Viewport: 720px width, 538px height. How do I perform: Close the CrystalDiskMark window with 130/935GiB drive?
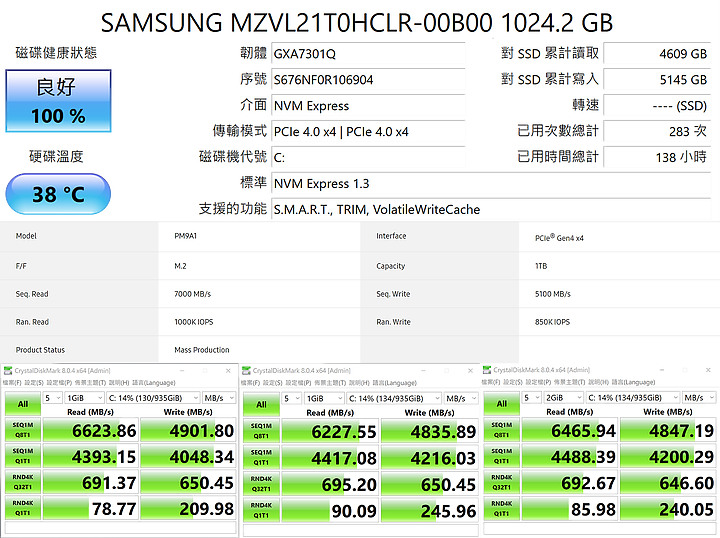[228, 370]
